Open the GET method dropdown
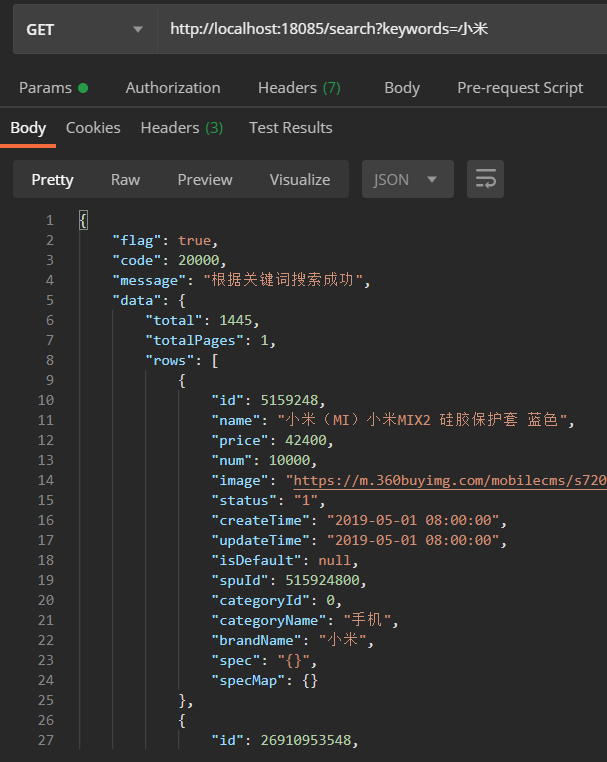The width and height of the screenshot is (607, 762). (84, 30)
